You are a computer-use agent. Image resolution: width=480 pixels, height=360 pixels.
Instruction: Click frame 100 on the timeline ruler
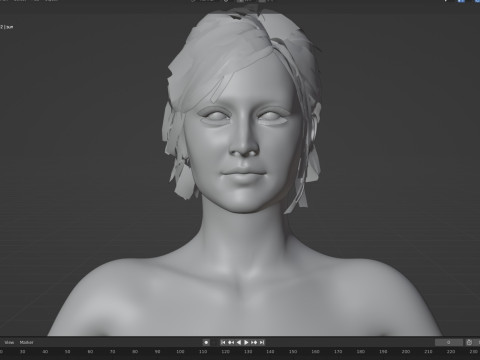tap(180, 352)
